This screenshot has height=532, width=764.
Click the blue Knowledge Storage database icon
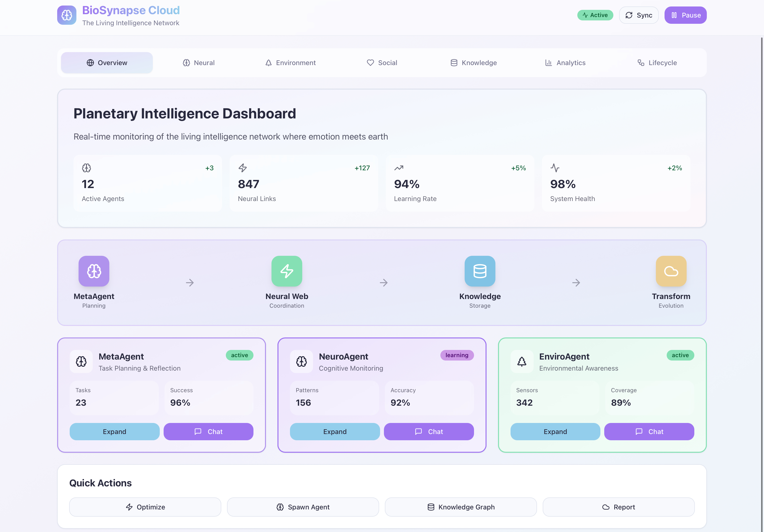pos(480,271)
